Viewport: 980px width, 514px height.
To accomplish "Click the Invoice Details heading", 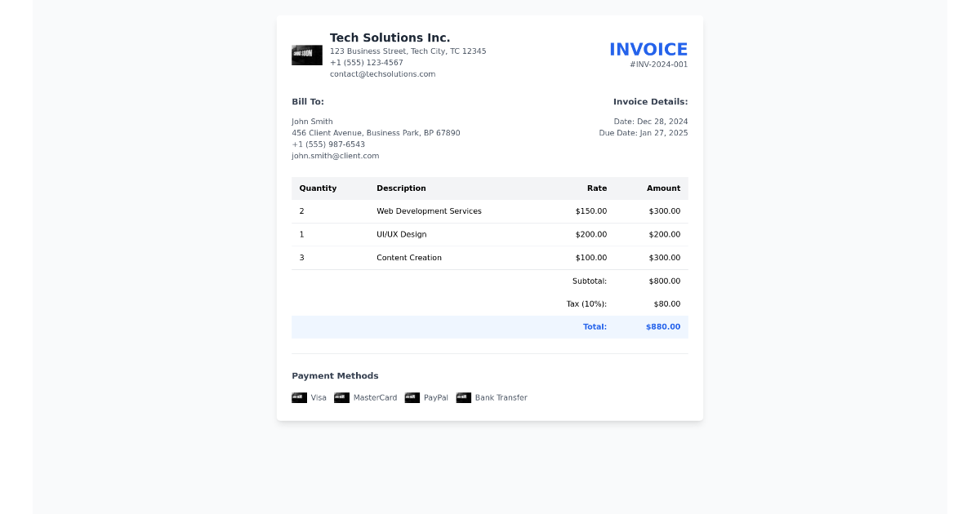I will [x=651, y=101].
